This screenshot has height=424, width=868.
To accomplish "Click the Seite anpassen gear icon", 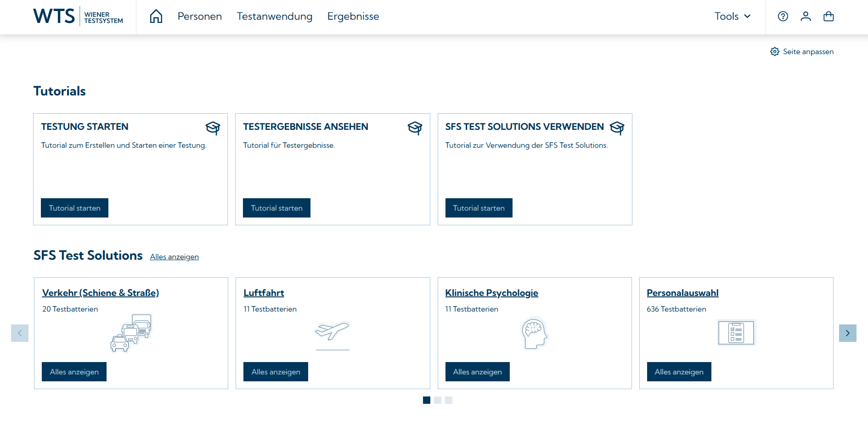I will [775, 51].
